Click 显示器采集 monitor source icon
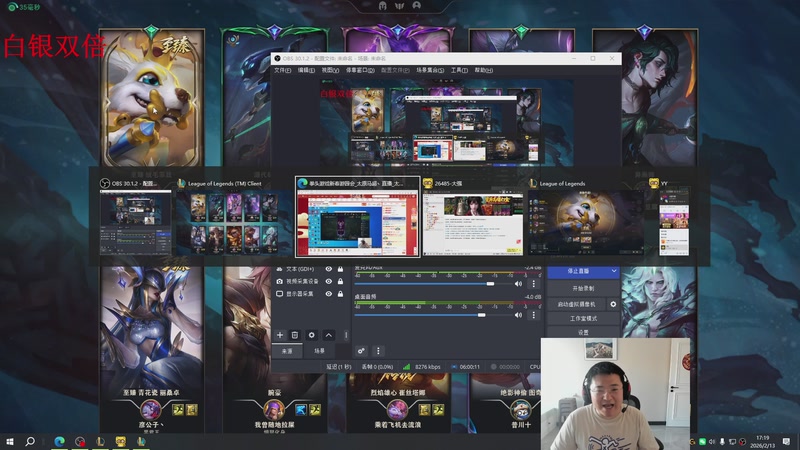Viewport: 800px width, 450px height. tap(280, 294)
